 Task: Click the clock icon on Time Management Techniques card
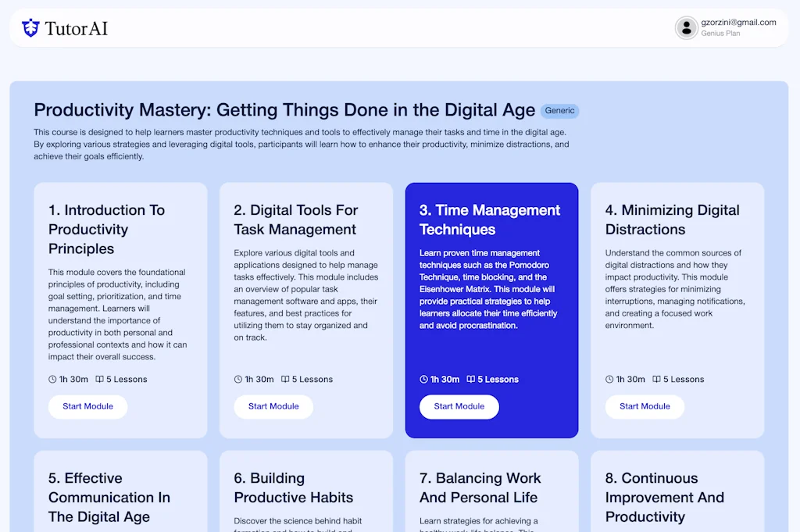(423, 379)
